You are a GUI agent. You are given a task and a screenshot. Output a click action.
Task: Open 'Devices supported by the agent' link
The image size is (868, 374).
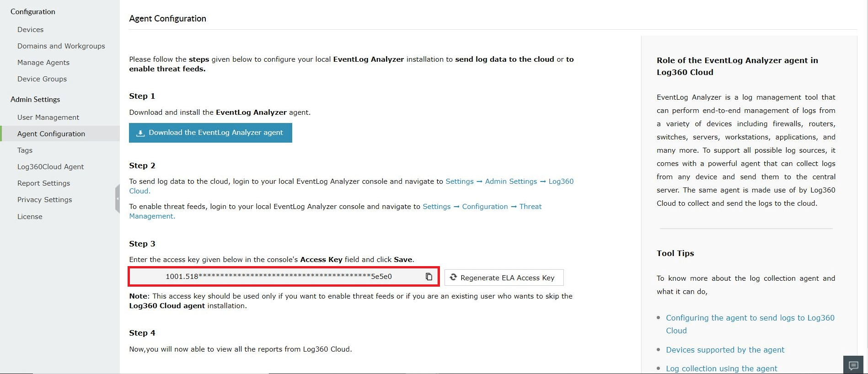[x=725, y=350]
